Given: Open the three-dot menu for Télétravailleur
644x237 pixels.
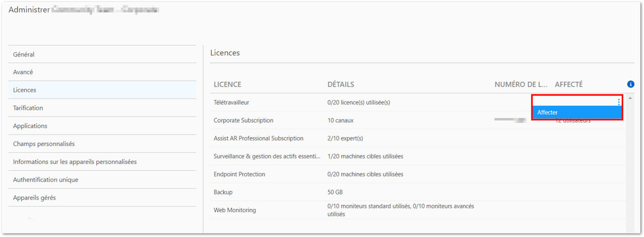Looking at the screenshot, I should 619,102.
